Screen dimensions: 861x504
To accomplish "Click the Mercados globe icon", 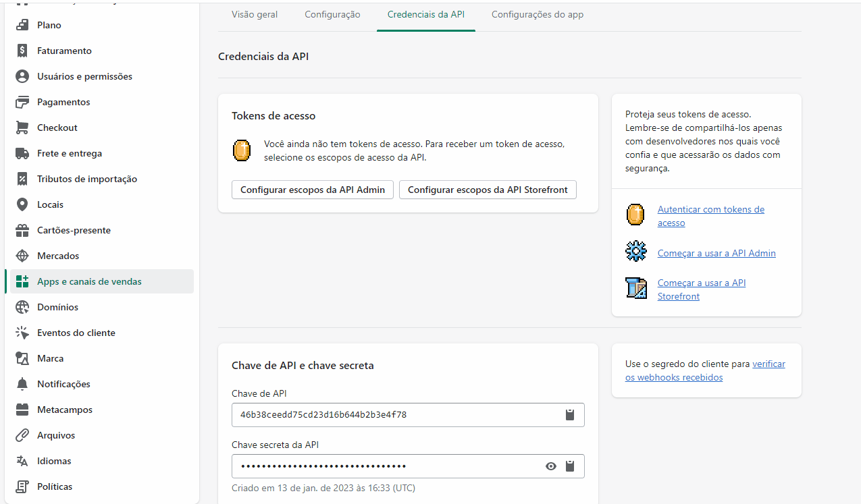I will click(x=22, y=256).
